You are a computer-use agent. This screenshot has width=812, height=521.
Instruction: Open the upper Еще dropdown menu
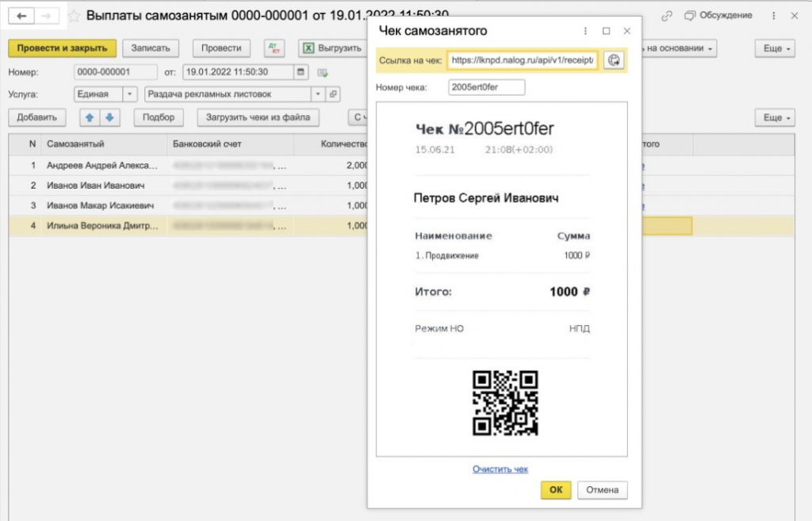click(x=775, y=48)
